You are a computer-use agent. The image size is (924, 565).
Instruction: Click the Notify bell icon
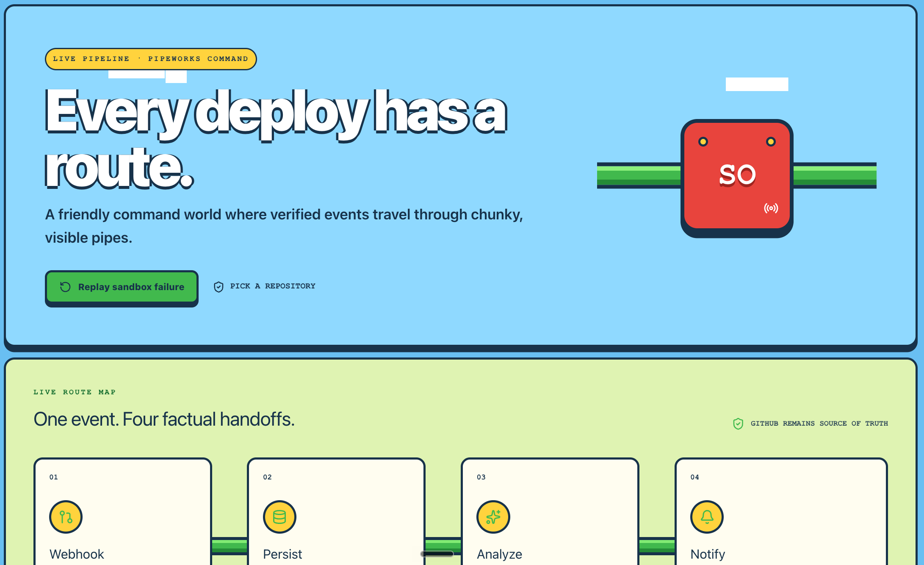pyautogui.click(x=707, y=517)
